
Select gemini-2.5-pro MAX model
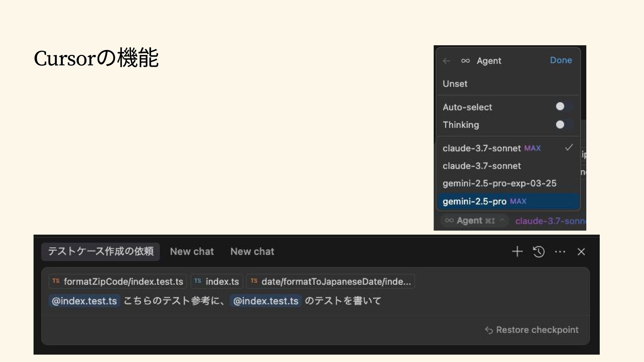508,201
